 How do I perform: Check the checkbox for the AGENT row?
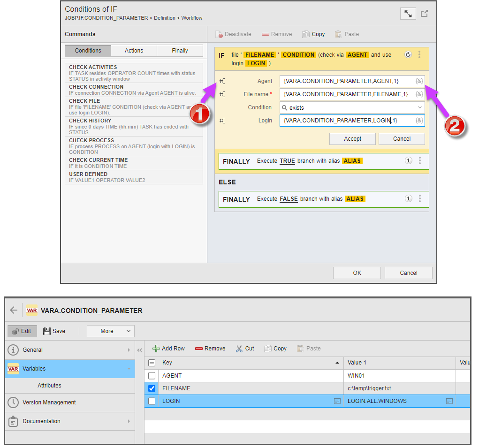click(151, 375)
